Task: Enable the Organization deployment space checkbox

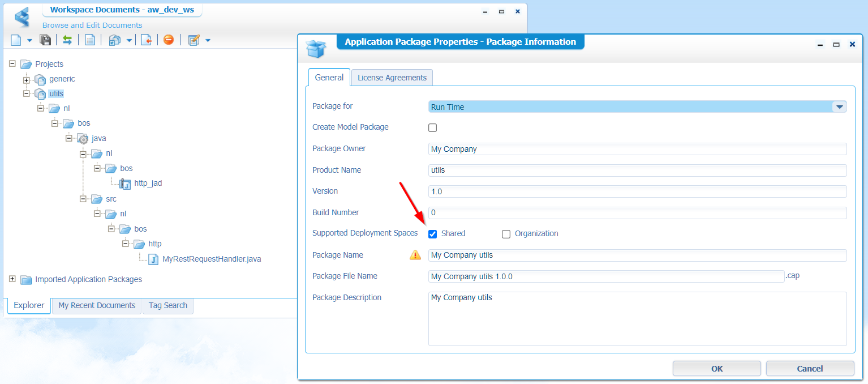Action: click(506, 234)
